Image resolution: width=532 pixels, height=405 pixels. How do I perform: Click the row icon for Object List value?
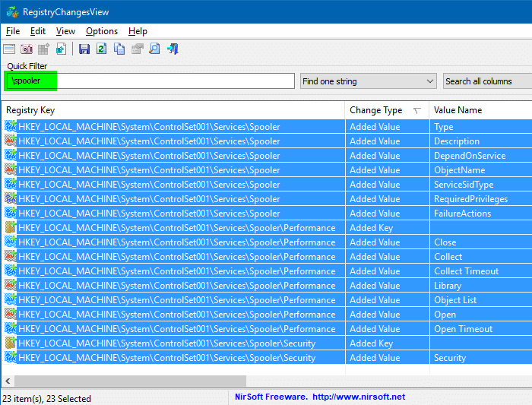(11, 300)
